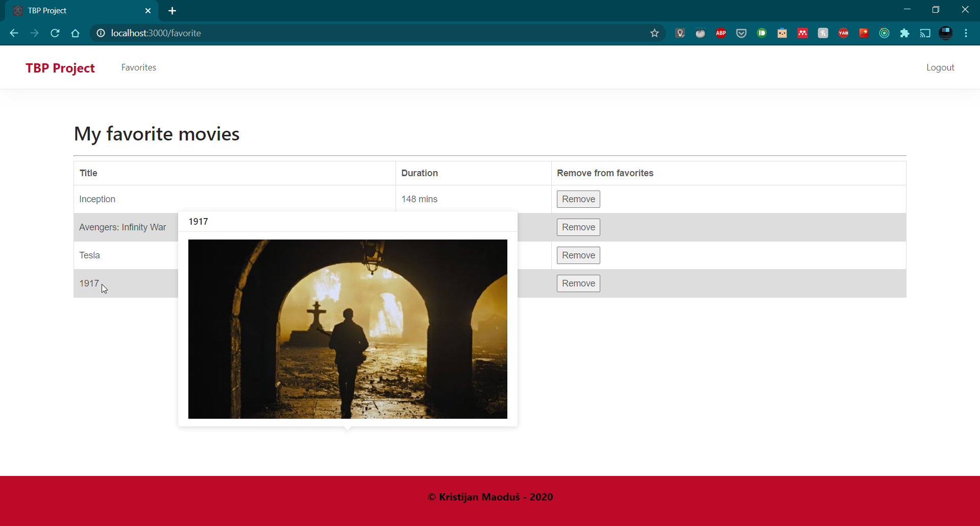Open the Cast media icon
Screen dimensions: 980x526
tap(925, 33)
